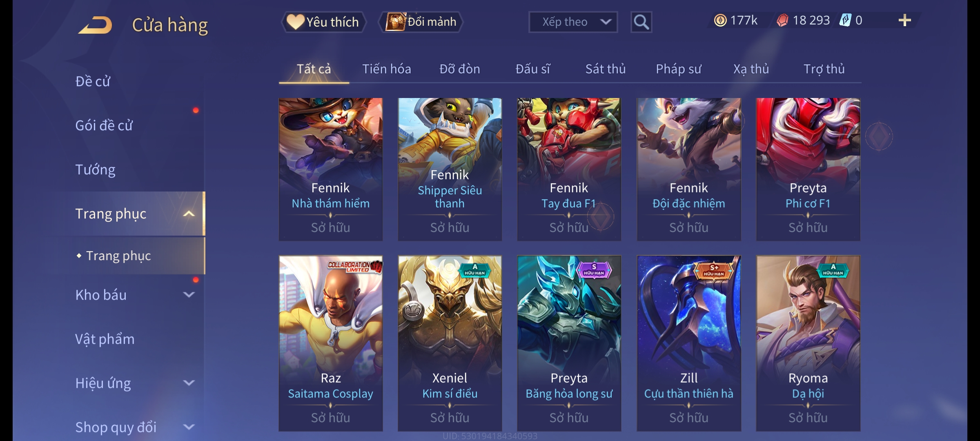
Task: Expand Shop quy đổi section
Action: pos(189,427)
